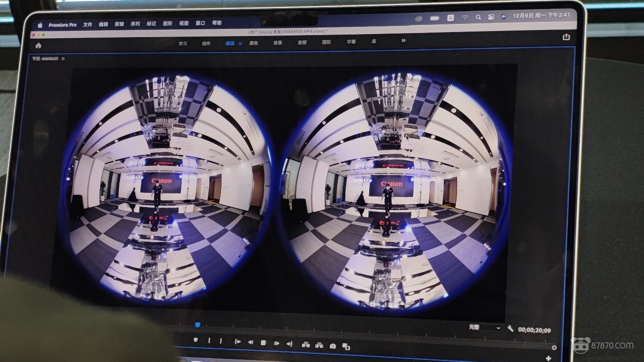
Task: Click the Add Marker icon
Action: tap(196, 341)
